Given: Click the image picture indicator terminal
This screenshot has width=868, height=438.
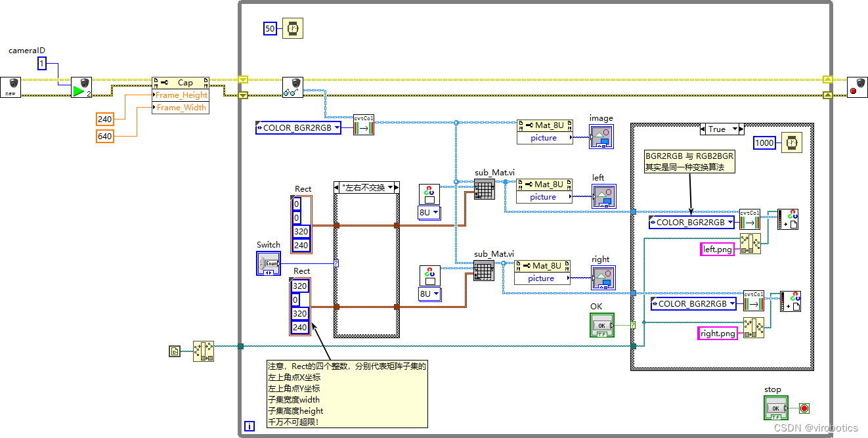Looking at the screenshot, I should pyautogui.click(x=602, y=137).
